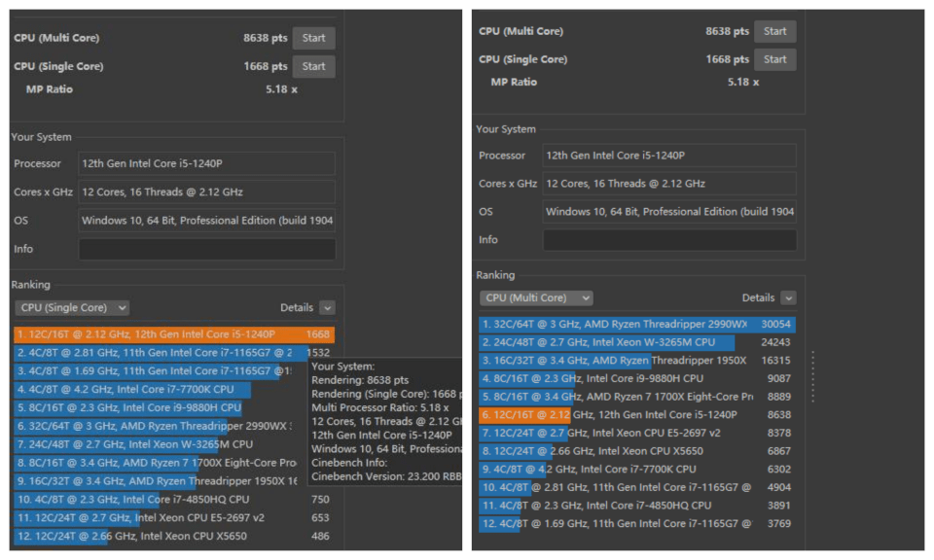
Task: Select i7-4850HQ row scoring 3891
Action: coord(637,506)
